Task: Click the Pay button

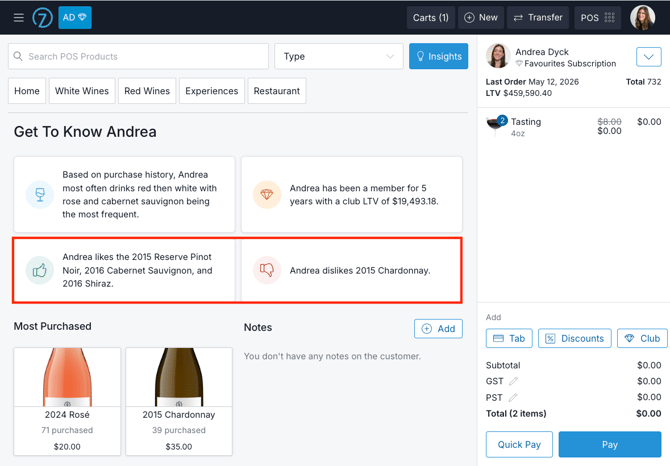Action: [x=610, y=444]
